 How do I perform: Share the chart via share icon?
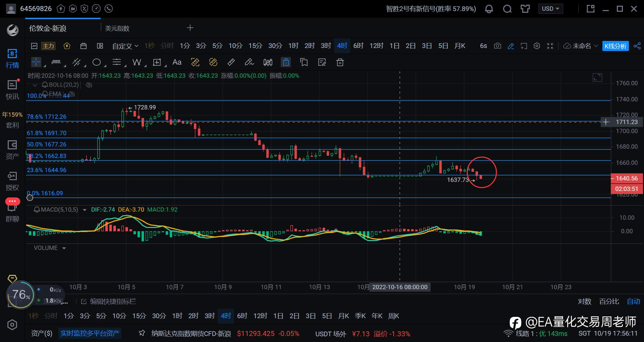point(637,46)
